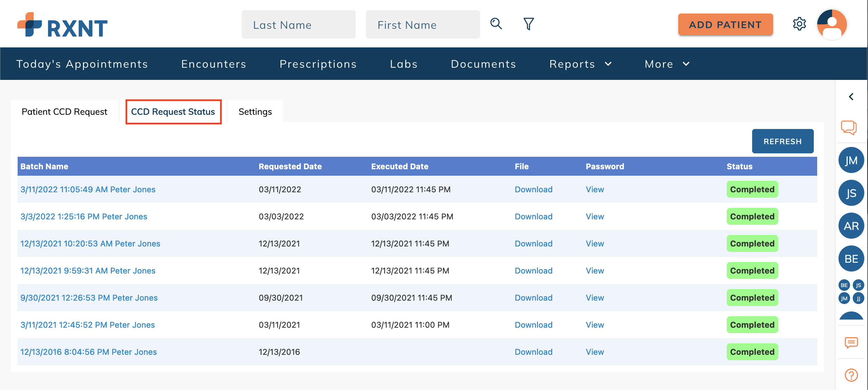Open the settings gear icon
This screenshot has height=390, width=868.
pyautogui.click(x=799, y=24)
